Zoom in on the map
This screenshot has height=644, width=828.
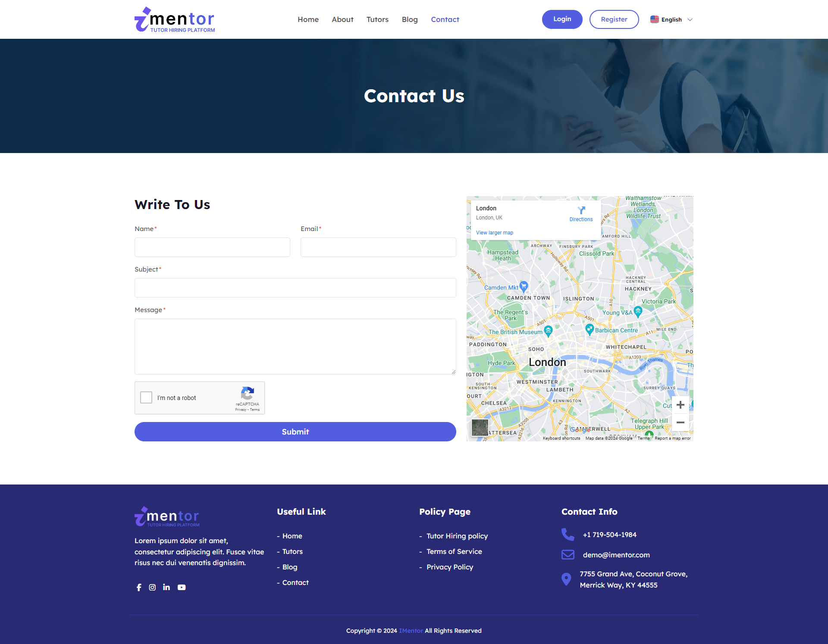681,405
